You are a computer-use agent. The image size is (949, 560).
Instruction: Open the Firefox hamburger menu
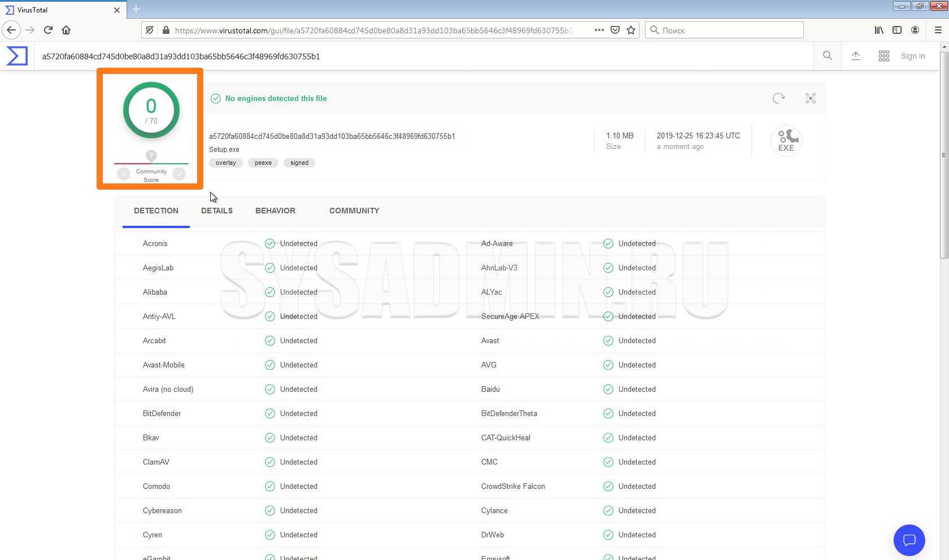(938, 30)
